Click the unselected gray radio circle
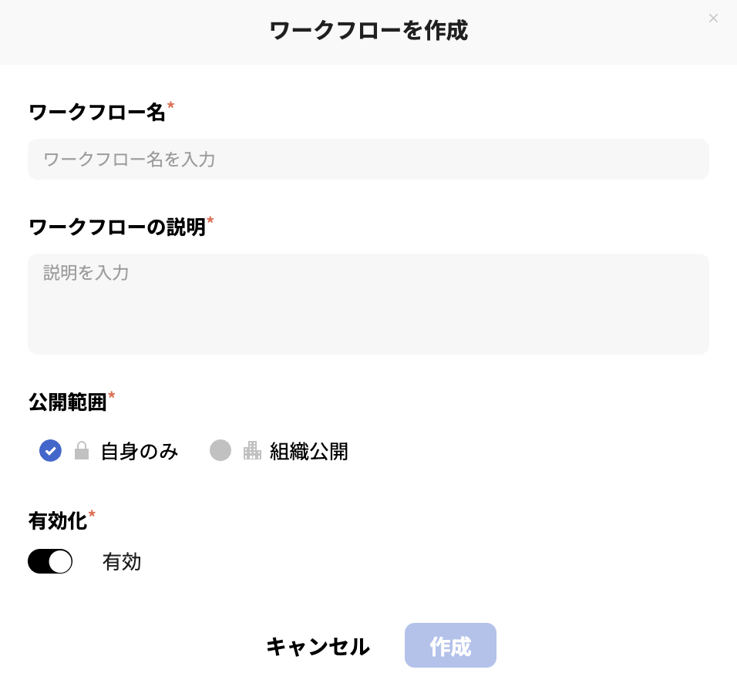Screen dimensions: 737x700 coord(220,450)
